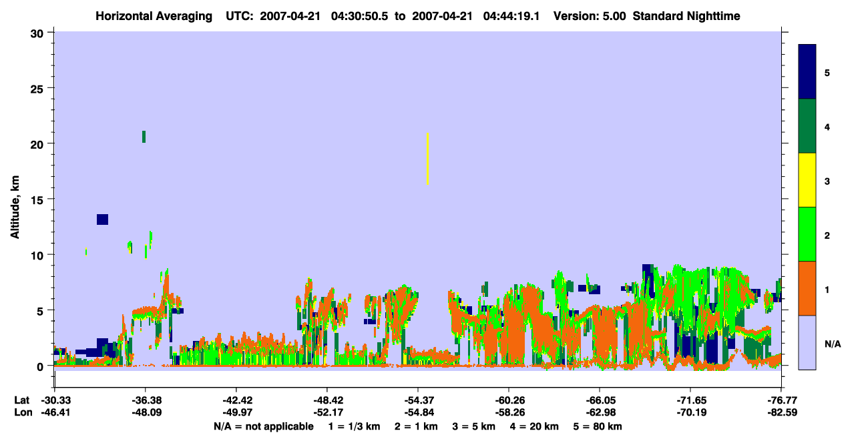Click latitude value -76.77
The height and width of the screenshot is (445, 868).
781,400
